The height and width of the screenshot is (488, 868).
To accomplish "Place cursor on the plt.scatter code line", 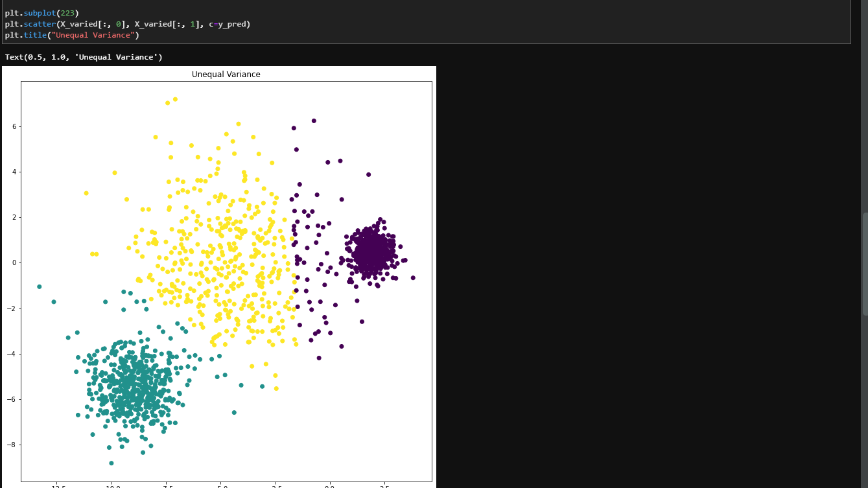I will coord(127,24).
